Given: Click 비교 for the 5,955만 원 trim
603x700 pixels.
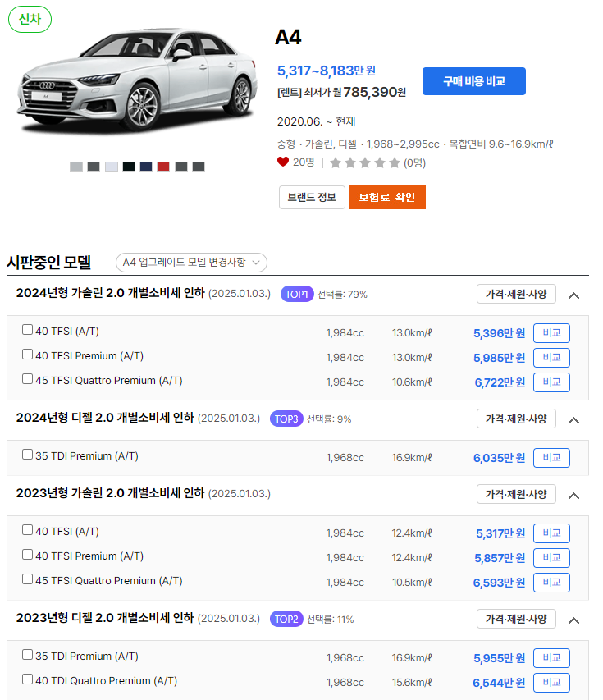Looking at the screenshot, I should coord(551,657).
